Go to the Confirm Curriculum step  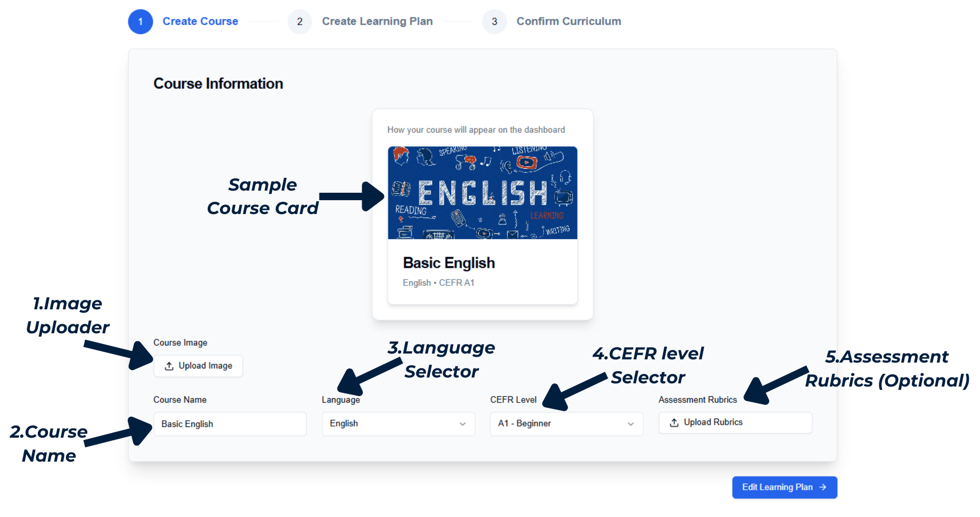click(568, 22)
